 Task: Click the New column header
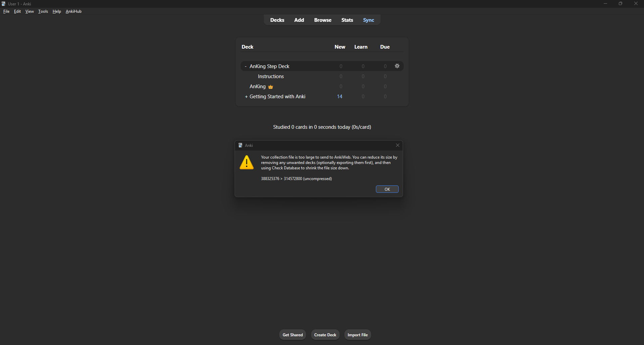coord(340,47)
